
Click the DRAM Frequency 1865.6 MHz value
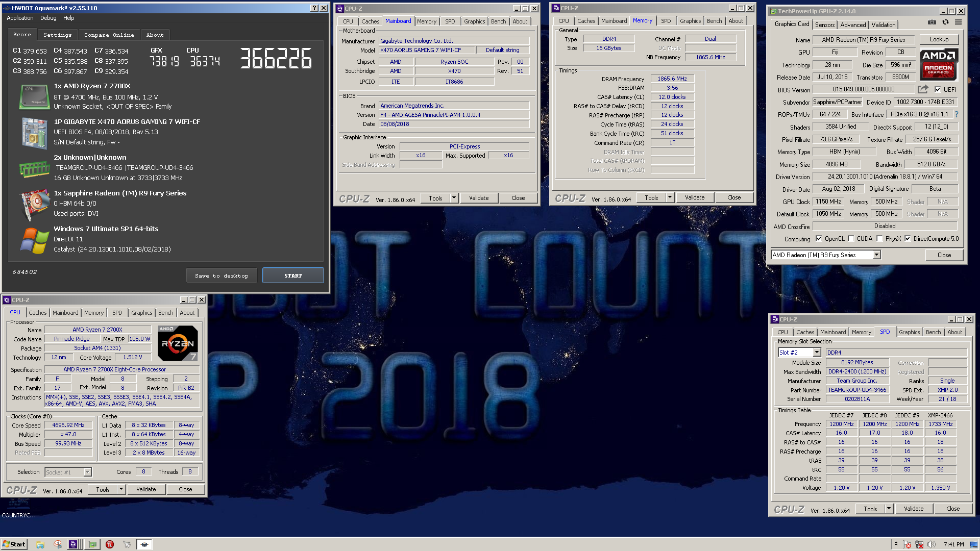(672, 79)
